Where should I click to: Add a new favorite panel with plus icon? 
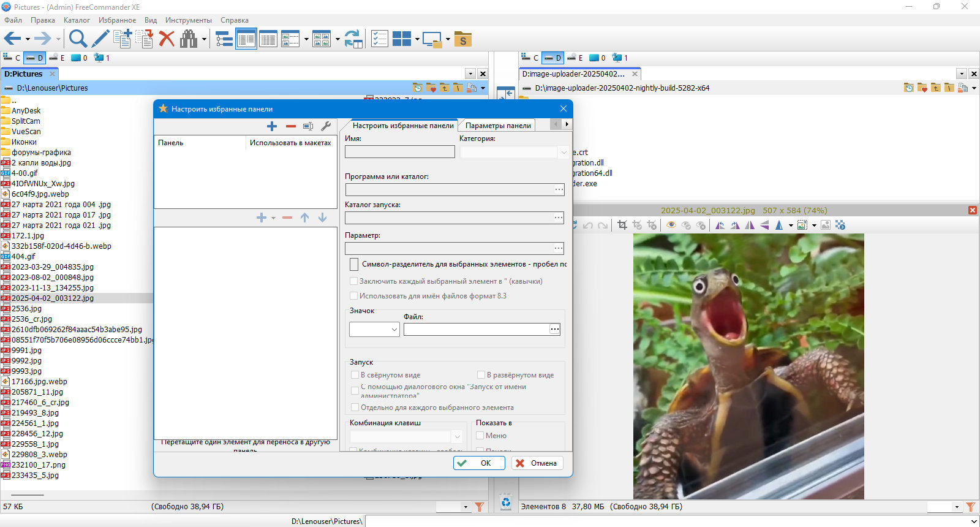point(272,126)
